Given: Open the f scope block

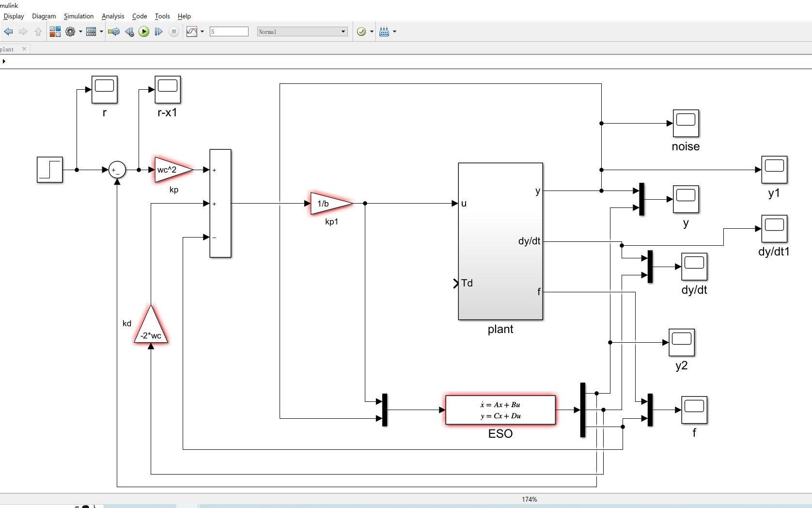Looking at the screenshot, I should click(694, 410).
